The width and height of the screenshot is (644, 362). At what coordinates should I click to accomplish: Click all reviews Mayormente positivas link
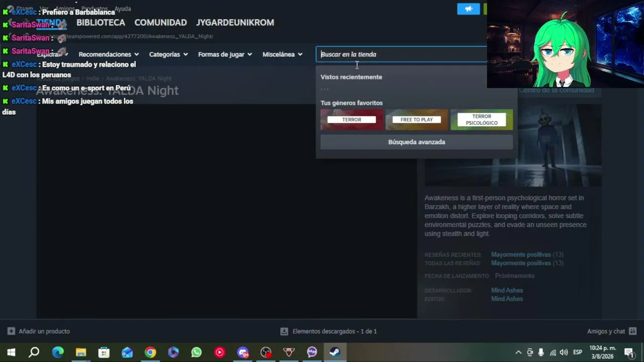pyautogui.click(x=521, y=263)
